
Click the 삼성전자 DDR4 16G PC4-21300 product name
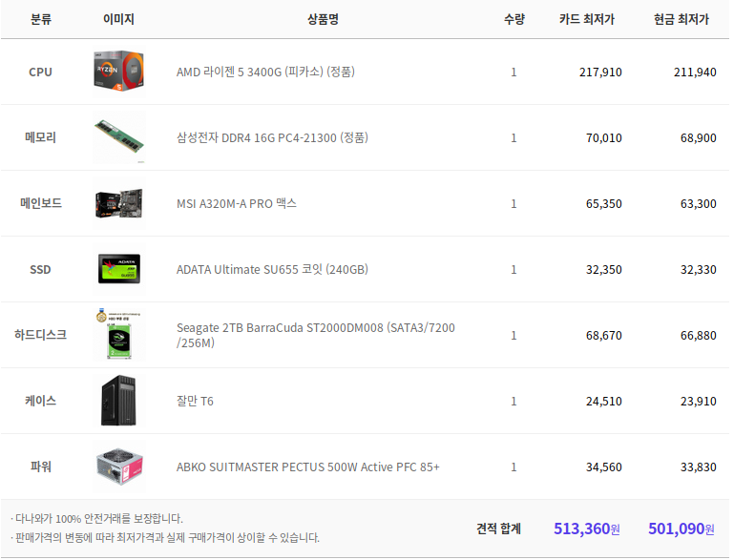coord(272,138)
